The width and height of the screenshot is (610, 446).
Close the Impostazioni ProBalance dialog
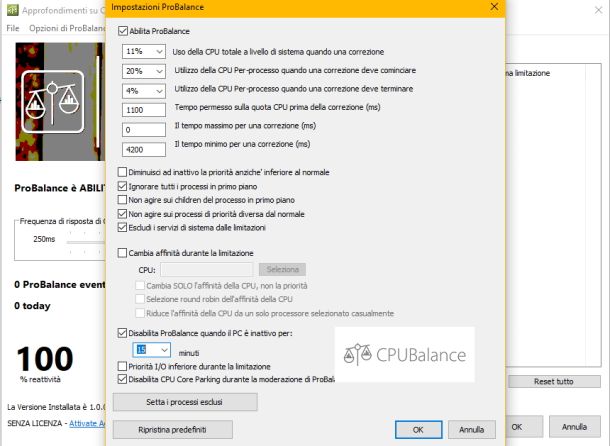[x=494, y=7]
